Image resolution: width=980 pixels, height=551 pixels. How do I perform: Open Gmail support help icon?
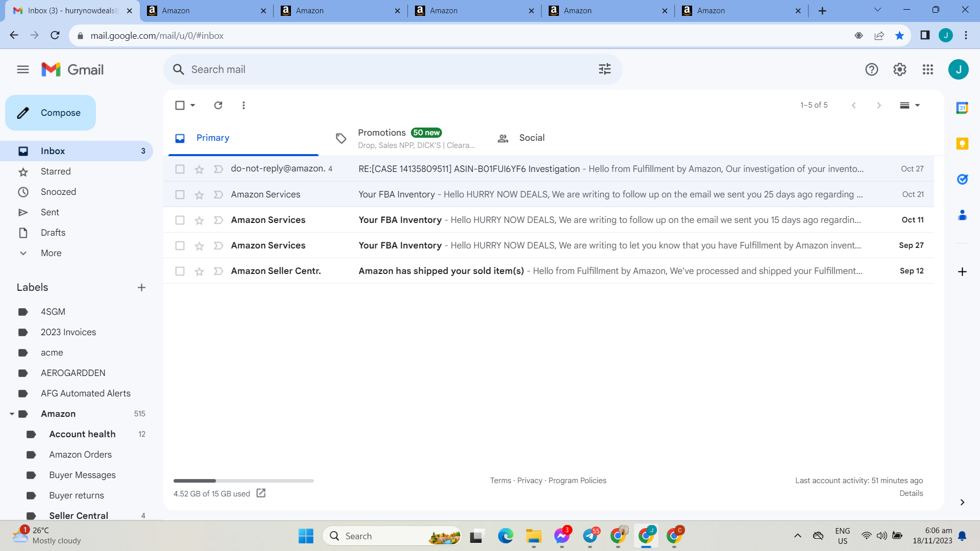pos(872,69)
